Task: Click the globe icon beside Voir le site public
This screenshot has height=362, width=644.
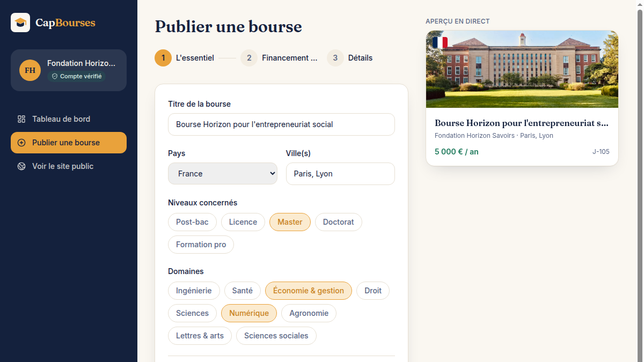Action: pyautogui.click(x=21, y=166)
